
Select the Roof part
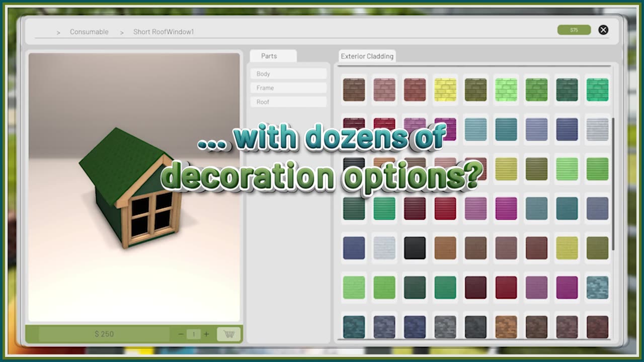click(x=288, y=102)
